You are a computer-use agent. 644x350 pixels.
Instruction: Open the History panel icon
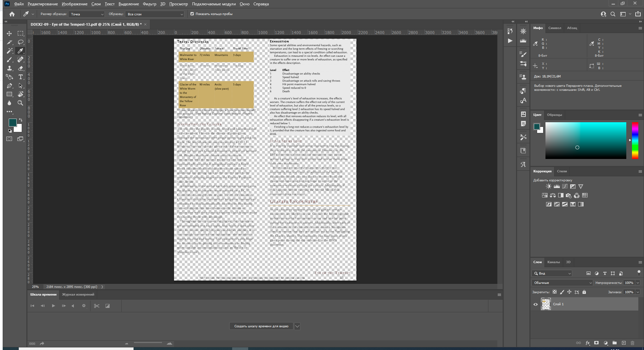(x=510, y=31)
